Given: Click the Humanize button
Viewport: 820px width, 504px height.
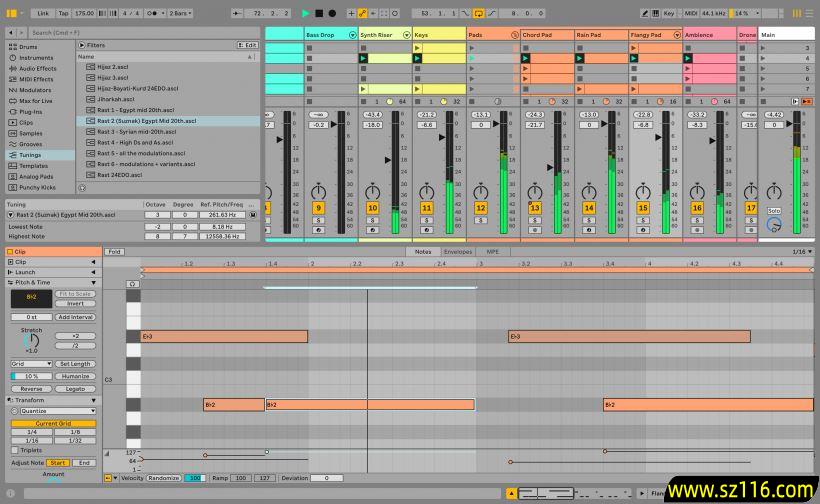Looking at the screenshot, I should pos(75,376).
